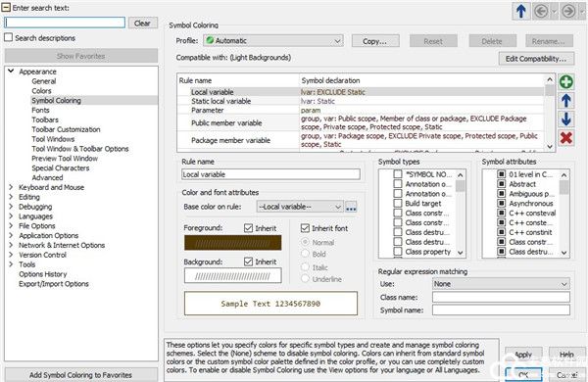Screen dimensions: 588x382
Task: Expand Keyboard and Mouse node
Action: click(11, 187)
